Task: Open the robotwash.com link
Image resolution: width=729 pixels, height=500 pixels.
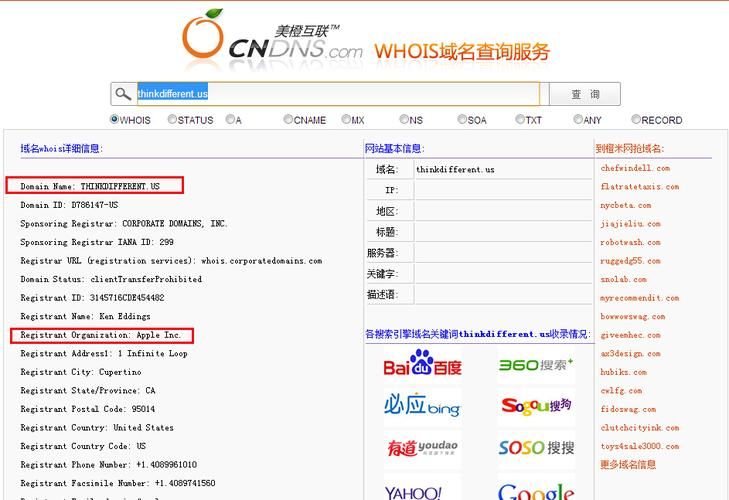Action: [x=630, y=242]
